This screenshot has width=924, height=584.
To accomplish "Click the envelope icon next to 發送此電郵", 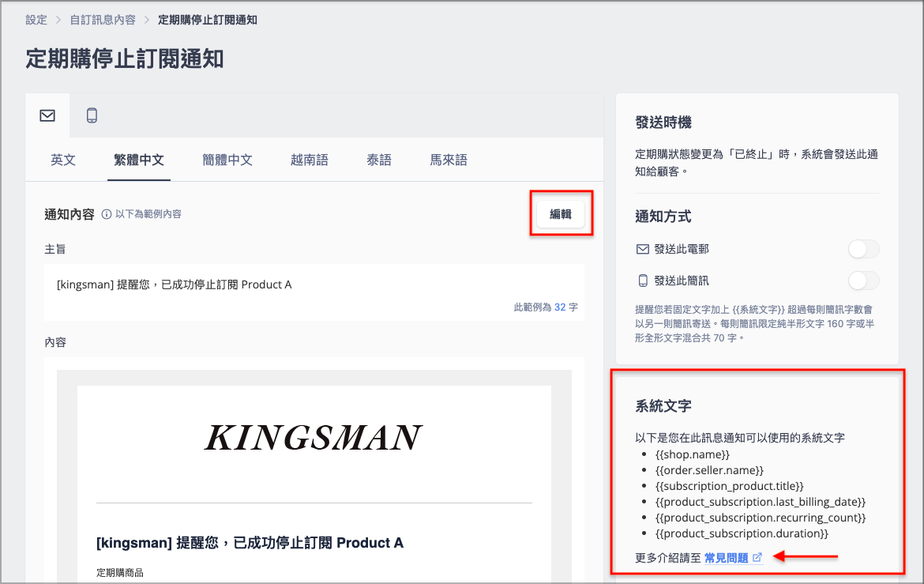I will pyautogui.click(x=642, y=250).
